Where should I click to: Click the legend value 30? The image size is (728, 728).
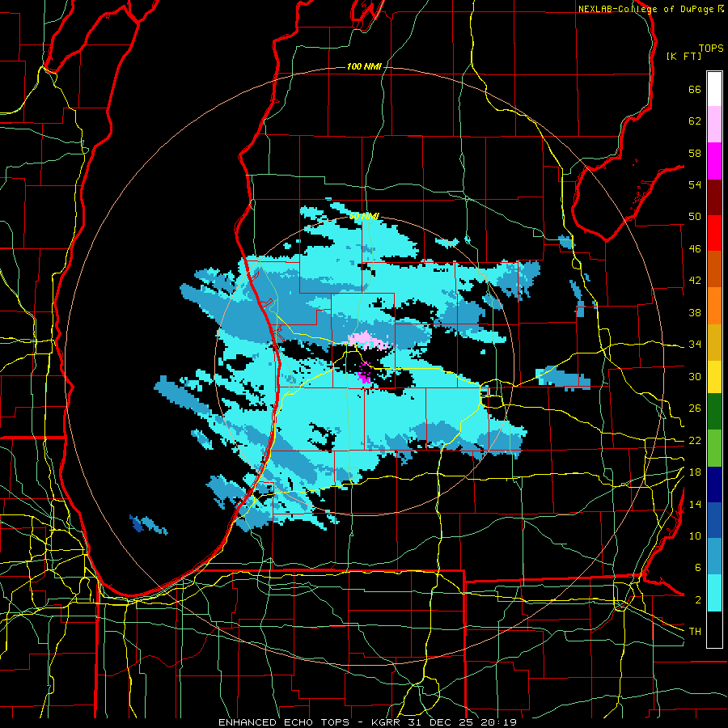click(x=695, y=376)
